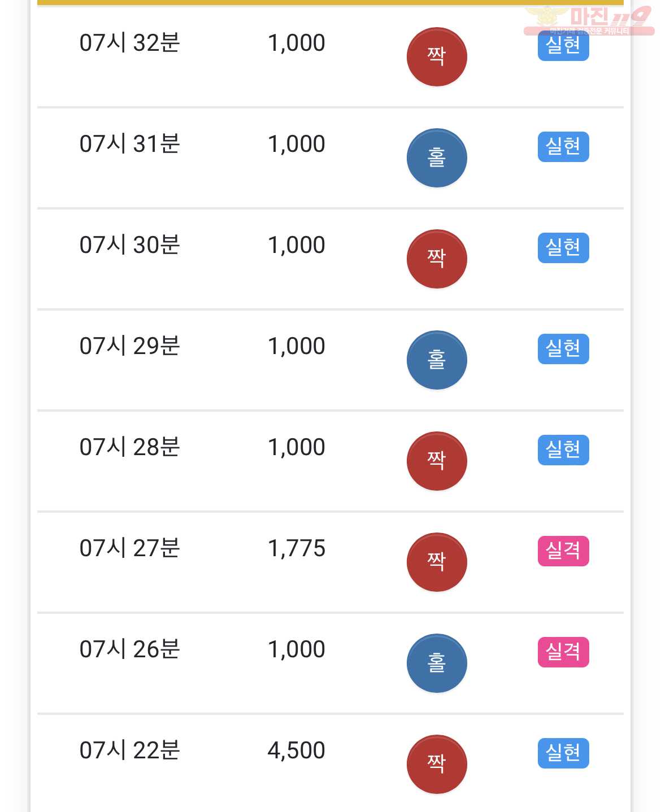661x812 pixels.
Task: Open the 마진 watermark logo at top right
Action: click(589, 20)
